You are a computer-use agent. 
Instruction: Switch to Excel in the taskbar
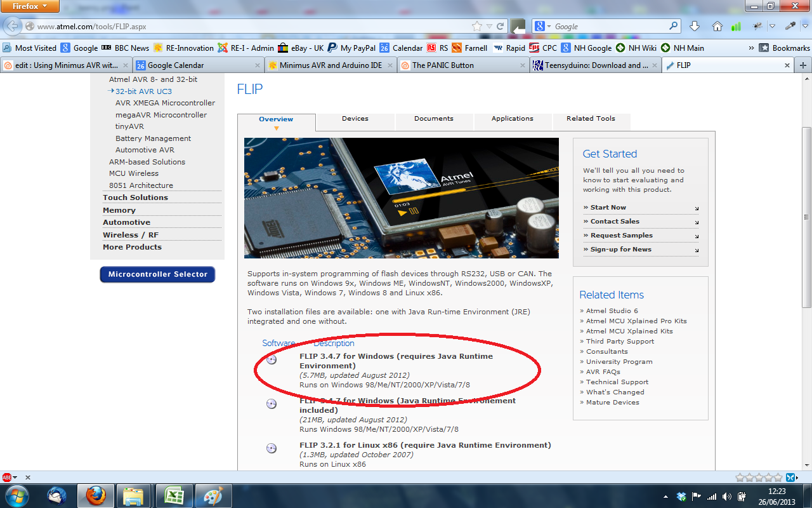(x=173, y=496)
